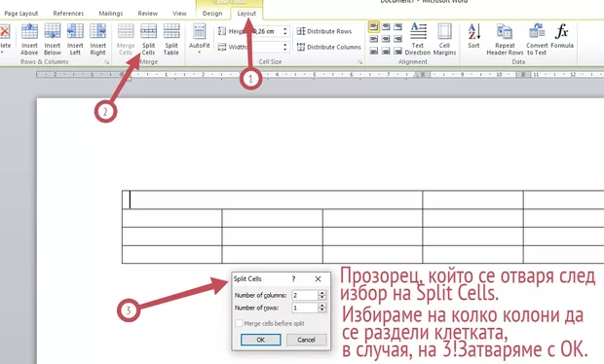Open Rows & Columns dialog launcher

107,62
